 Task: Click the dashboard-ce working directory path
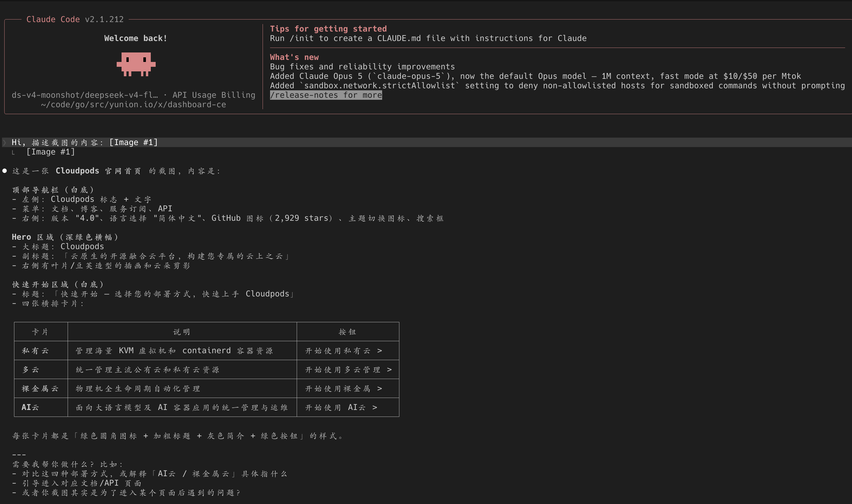pos(134,105)
